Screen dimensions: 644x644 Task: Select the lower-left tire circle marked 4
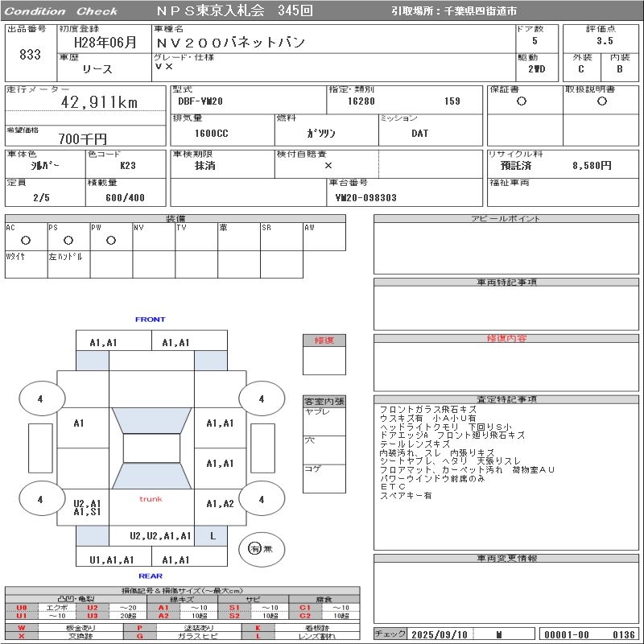coord(40,499)
